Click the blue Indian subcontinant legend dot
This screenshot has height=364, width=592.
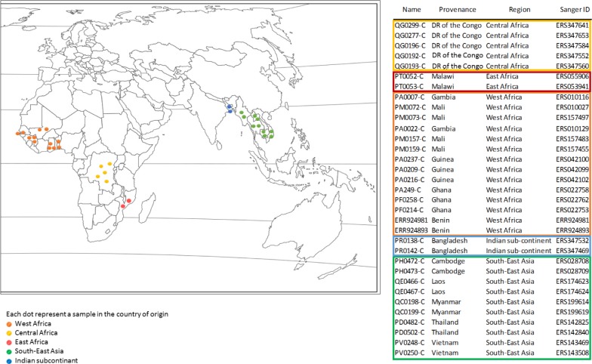[x=9, y=361]
